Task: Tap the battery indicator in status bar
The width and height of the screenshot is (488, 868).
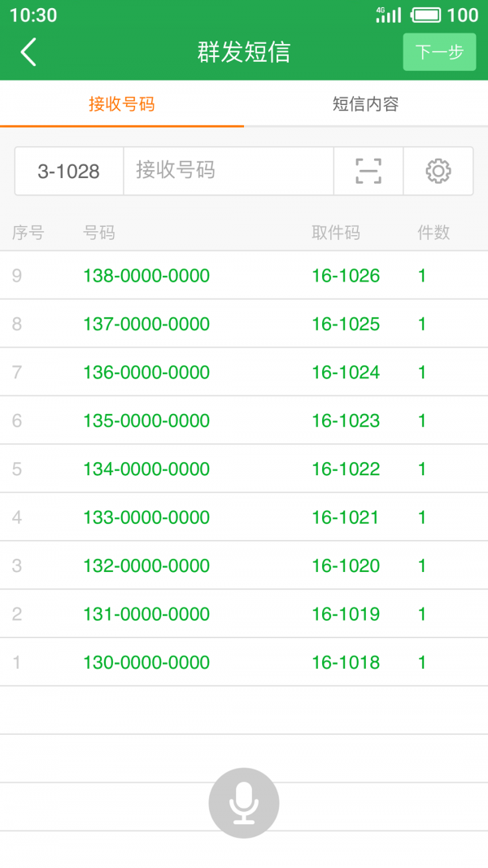Action: point(426,15)
